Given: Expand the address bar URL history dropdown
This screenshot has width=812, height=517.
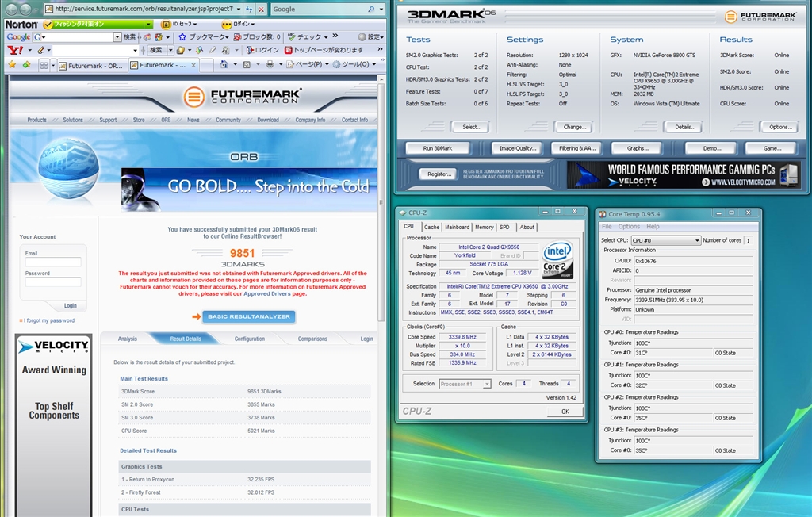Looking at the screenshot, I should 239,10.
